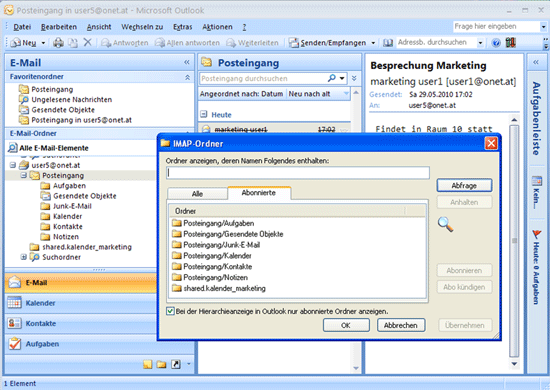Select Posteingang/Aufgaben in the list
The width and height of the screenshot is (550, 390).
tap(213, 223)
